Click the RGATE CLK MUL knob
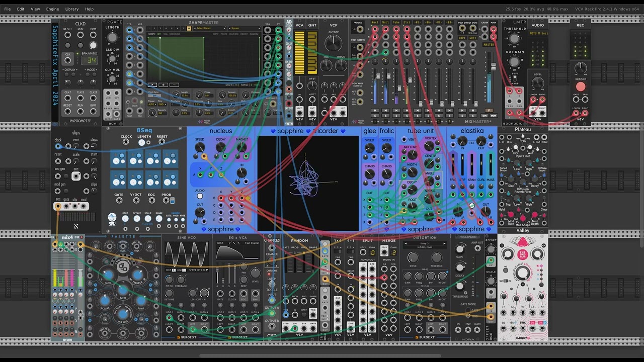The width and height of the screenshot is (644, 362). 113,79
